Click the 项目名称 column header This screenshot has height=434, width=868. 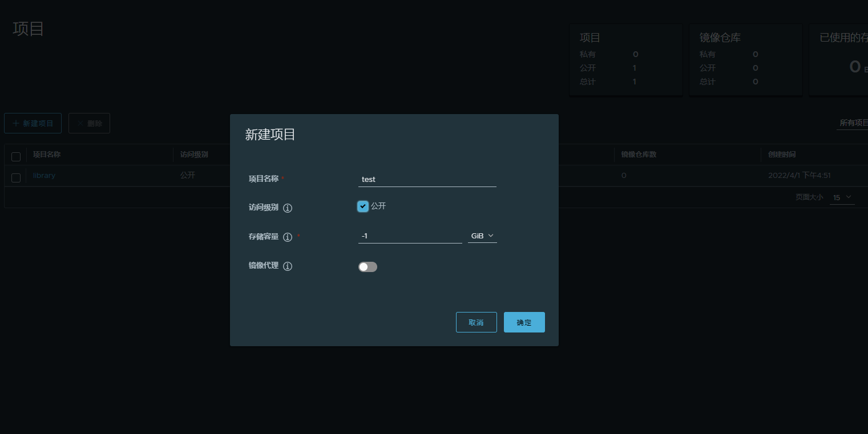[x=46, y=155]
